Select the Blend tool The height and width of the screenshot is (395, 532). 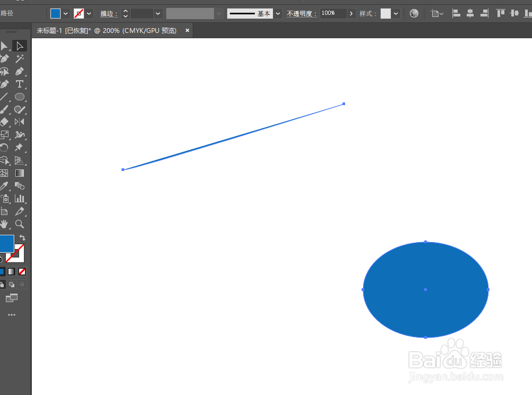[x=19, y=186]
